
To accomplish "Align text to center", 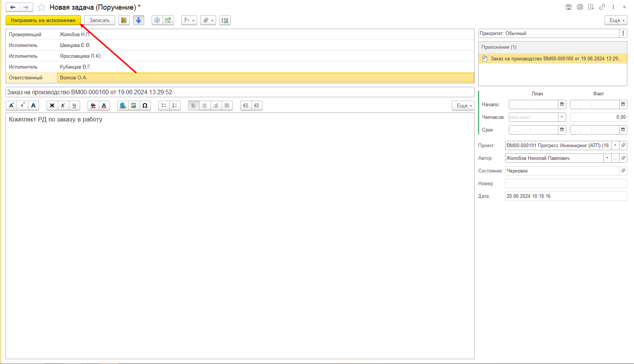I will tap(205, 105).
